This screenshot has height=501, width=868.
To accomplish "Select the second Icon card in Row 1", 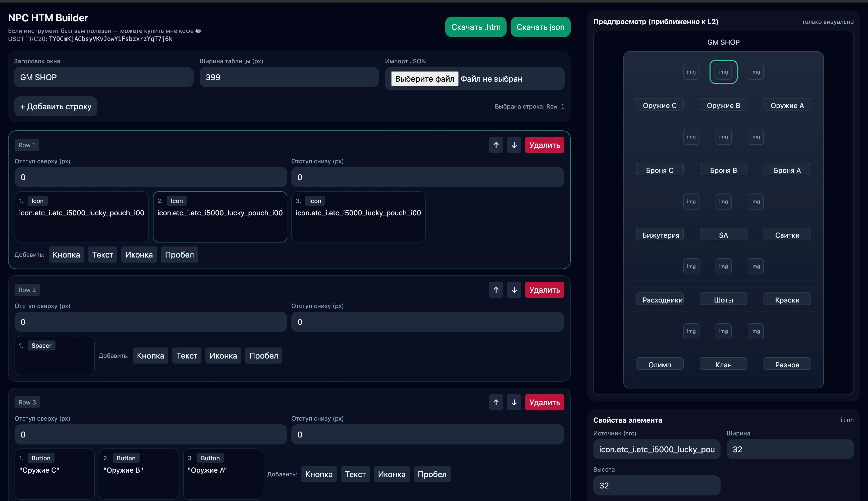I will coord(220,217).
